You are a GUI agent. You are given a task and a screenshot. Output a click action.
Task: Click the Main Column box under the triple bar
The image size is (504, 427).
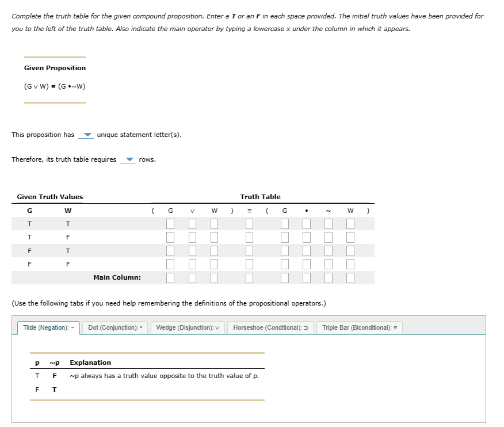pyautogui.click(x=249, y=277)
